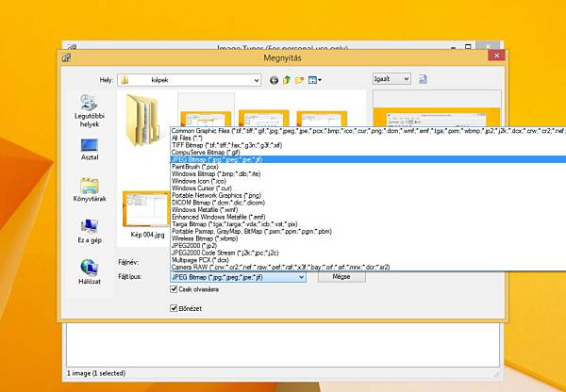Select Wireless Bitmap (*.wbmp)
This screenshot has height=392, width=566.
(x=368, y=238)
